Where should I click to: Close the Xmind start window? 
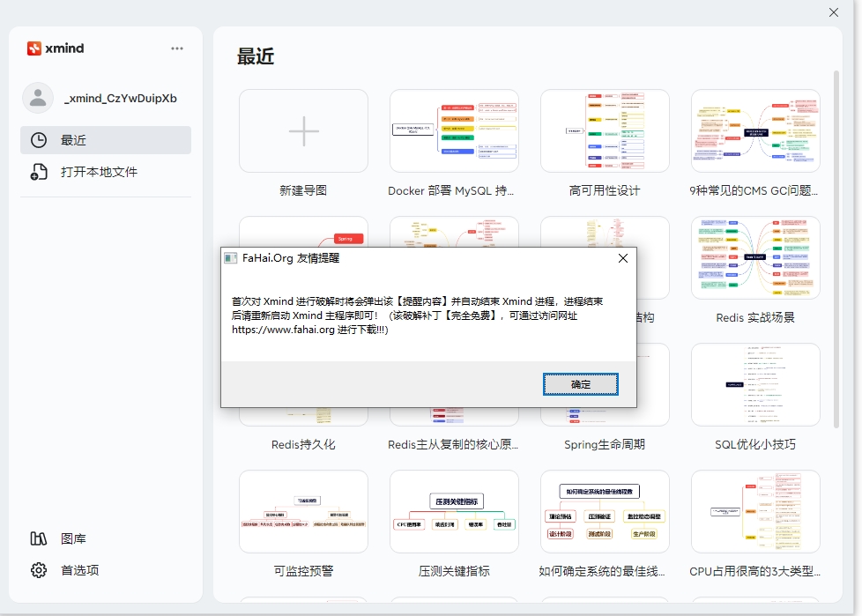tap(834, 12)
